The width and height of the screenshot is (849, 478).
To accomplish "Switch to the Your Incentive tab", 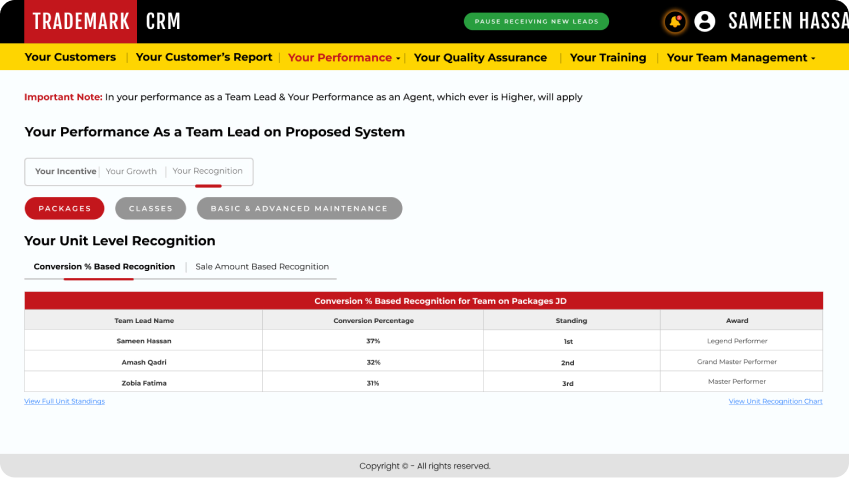I will [65, 171].
